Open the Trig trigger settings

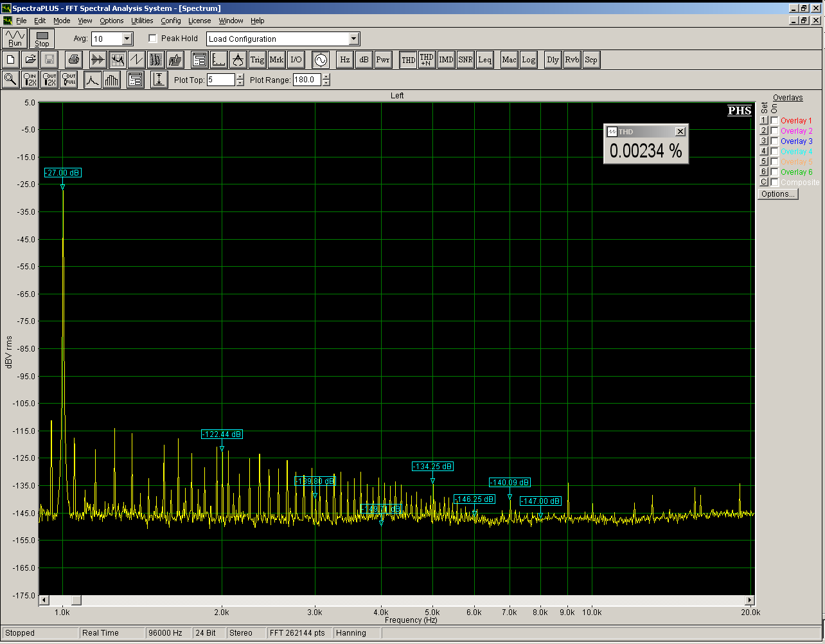258,60
